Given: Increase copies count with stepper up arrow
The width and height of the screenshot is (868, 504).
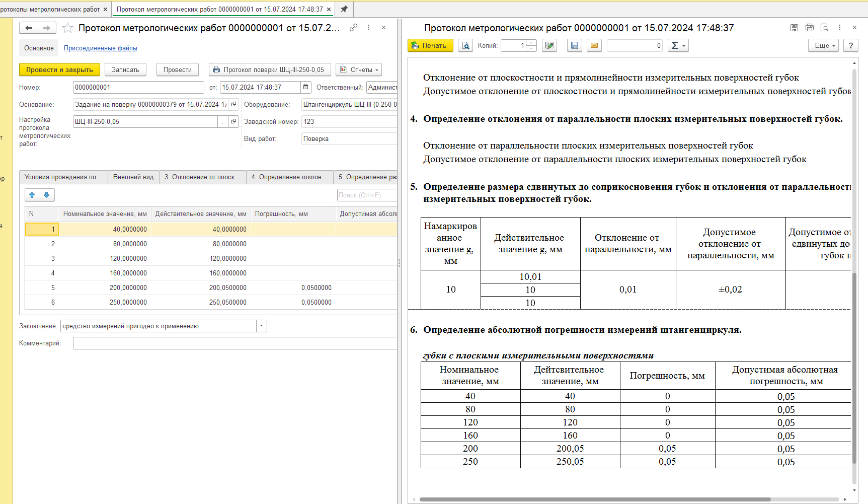Looking at the screenshot, I should (x=532, y=43).
